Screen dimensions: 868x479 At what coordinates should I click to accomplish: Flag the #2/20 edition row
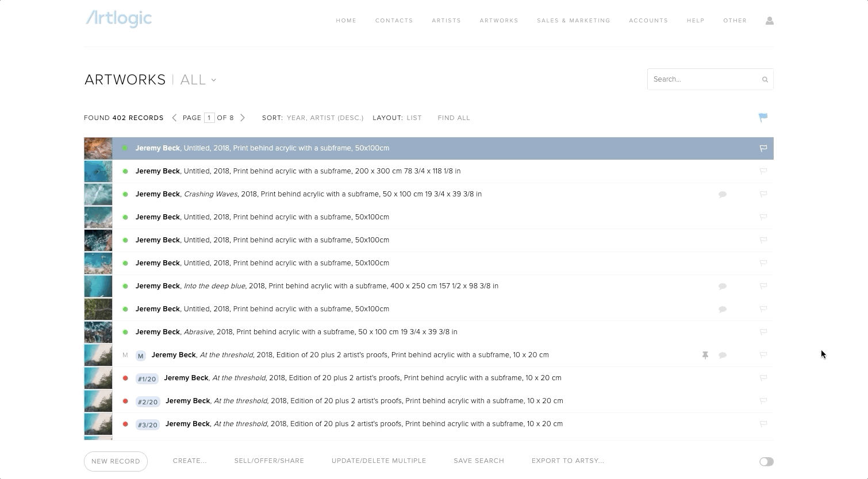click(x=763, y=401)
